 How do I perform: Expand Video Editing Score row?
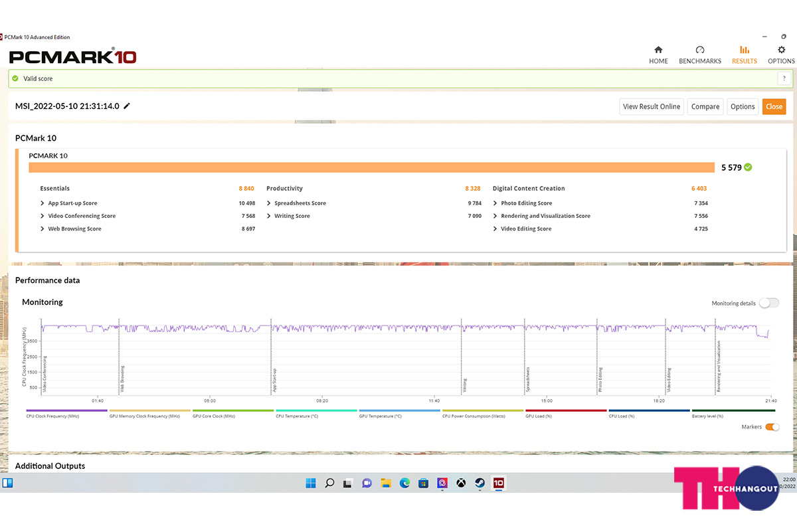pyautogui.click(x=495, y=228)
